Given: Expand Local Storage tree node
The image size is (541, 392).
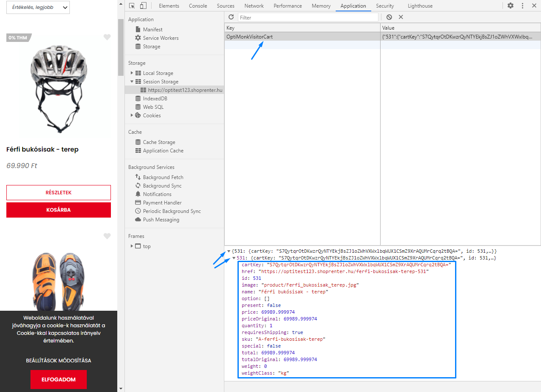Looking at the screenshot, I should coord(132,73).
